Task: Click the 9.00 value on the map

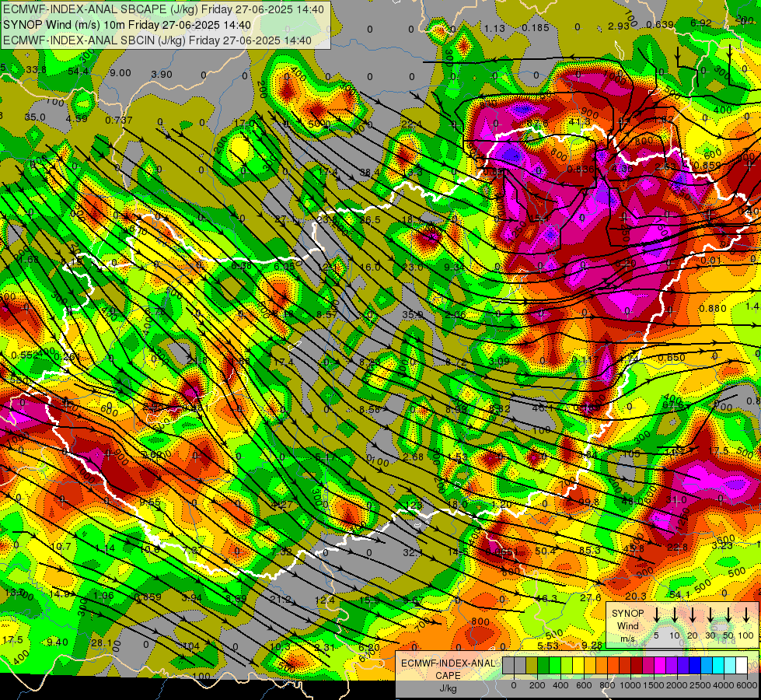Action: coord(120,73)
